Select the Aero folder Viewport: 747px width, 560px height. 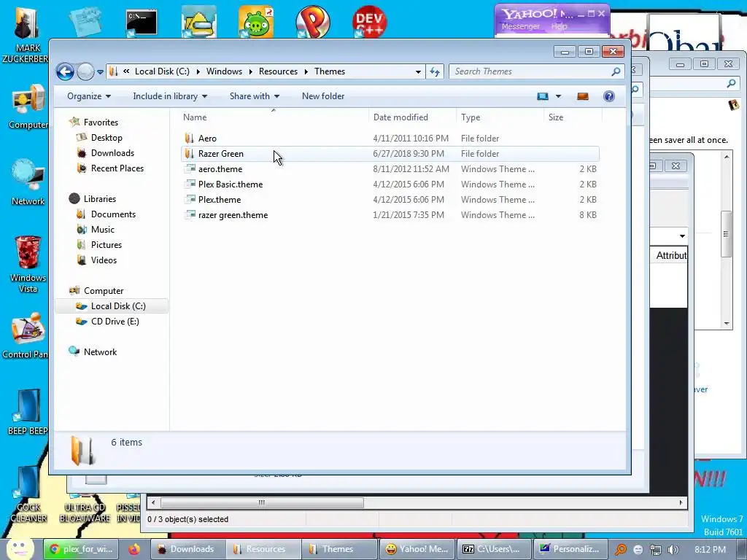click(x=390, y=139)
